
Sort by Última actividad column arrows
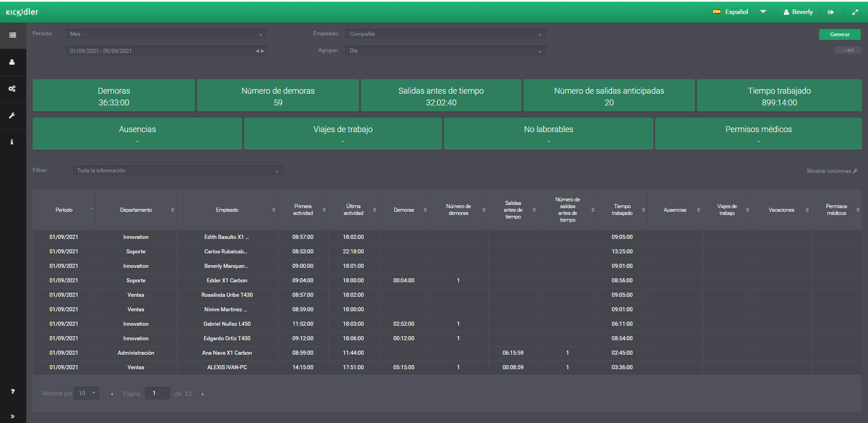click(374, 210)
